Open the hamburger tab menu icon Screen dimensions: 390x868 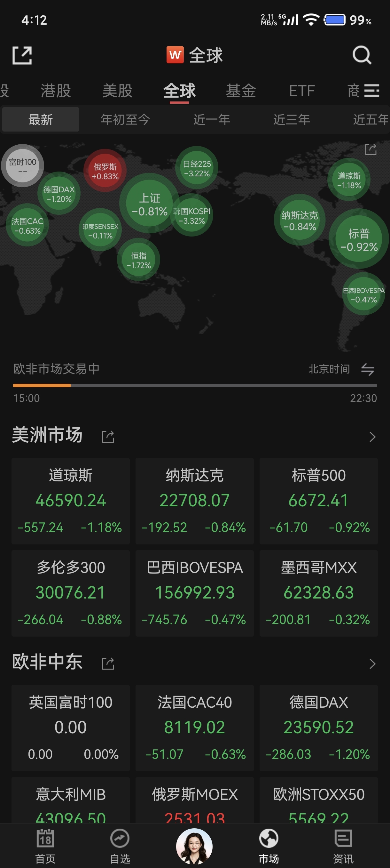point(371,91)
